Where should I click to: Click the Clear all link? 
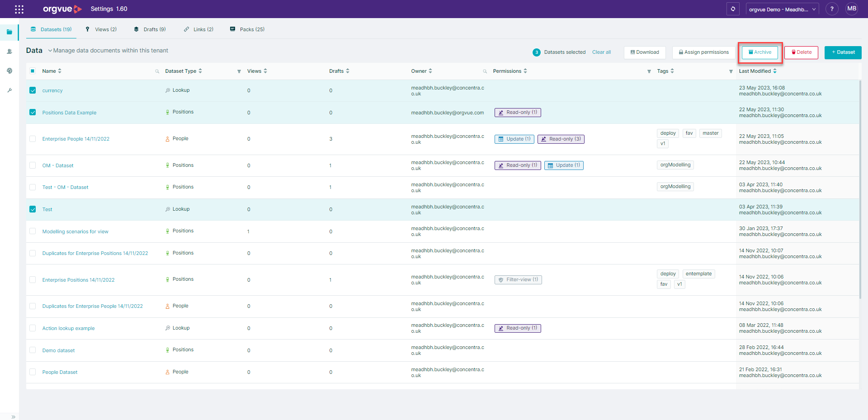(601, 52)
